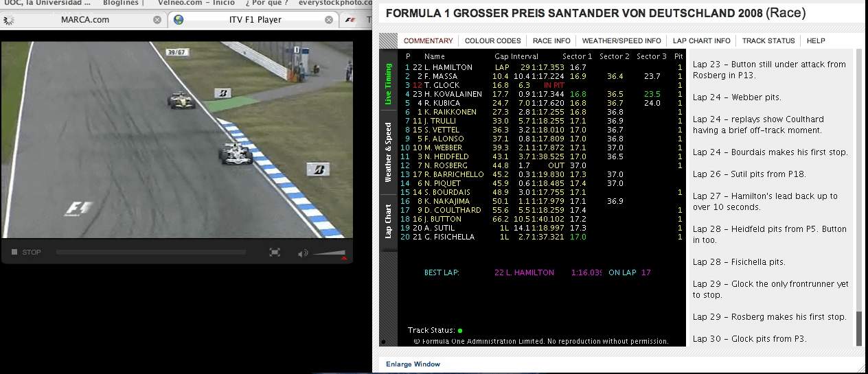Select the Lap Chart vertical tab

[x=388, y=221]
